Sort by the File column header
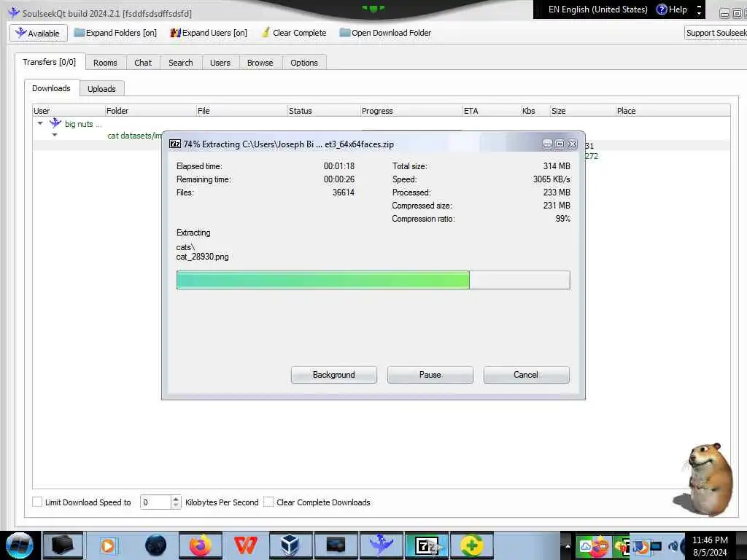The image size is (747, 560). 241,111
